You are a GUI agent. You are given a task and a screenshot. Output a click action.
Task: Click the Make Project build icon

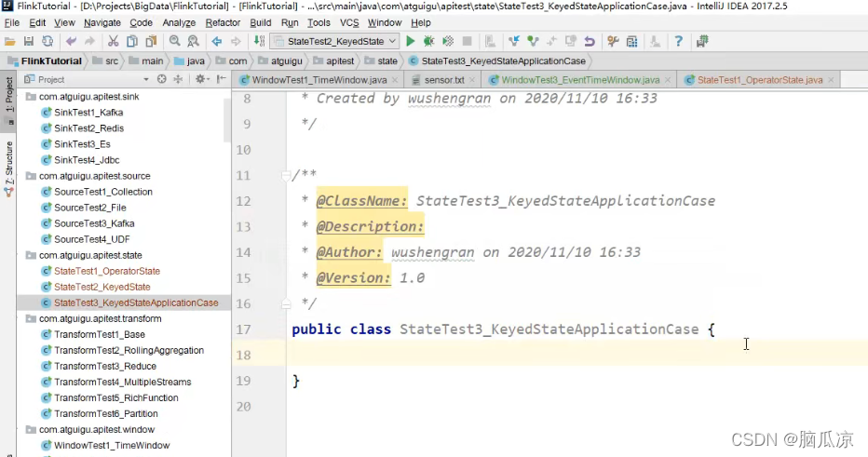pos(259,42)
